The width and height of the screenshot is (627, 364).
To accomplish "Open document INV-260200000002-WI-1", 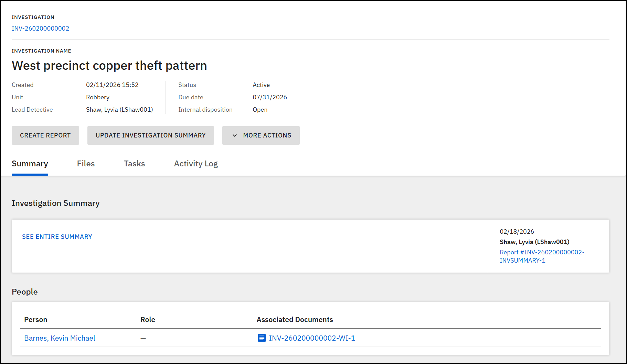I will (312, 338).
